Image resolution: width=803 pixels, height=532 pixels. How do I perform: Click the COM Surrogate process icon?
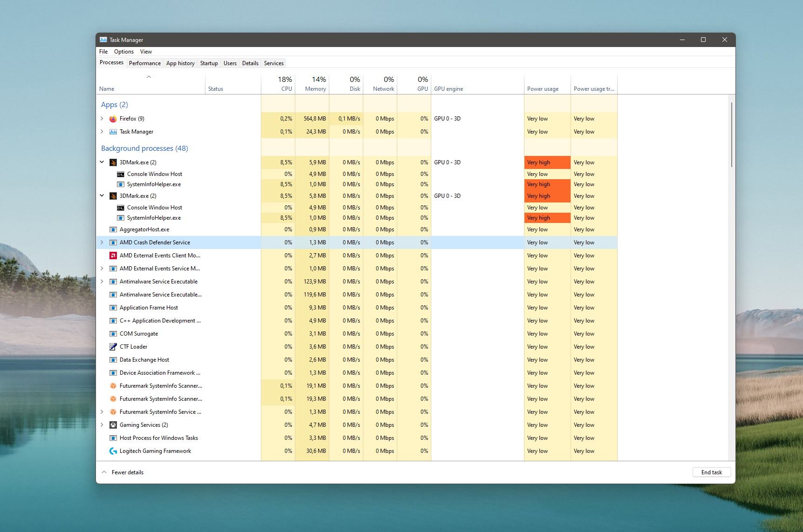tap(113, 334)
